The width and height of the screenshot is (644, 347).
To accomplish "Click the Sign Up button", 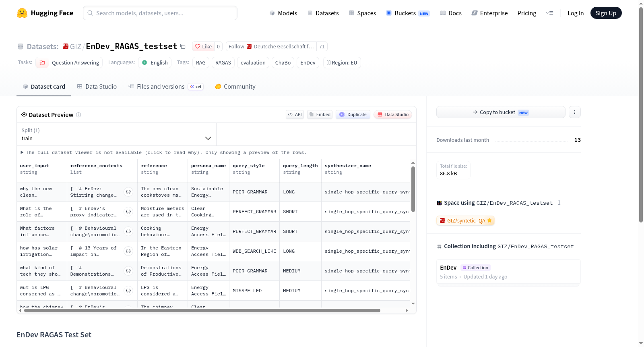I will tap(606, 13).
